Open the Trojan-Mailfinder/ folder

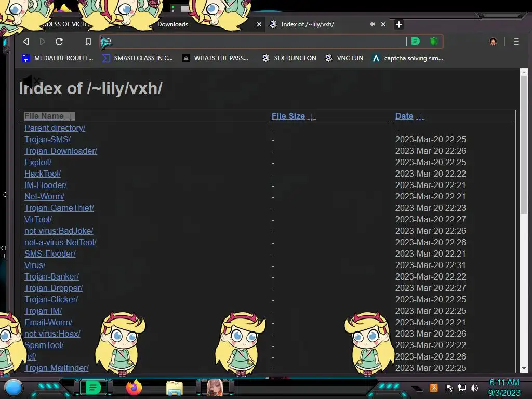pyautogui.click(x=57, y=368)
